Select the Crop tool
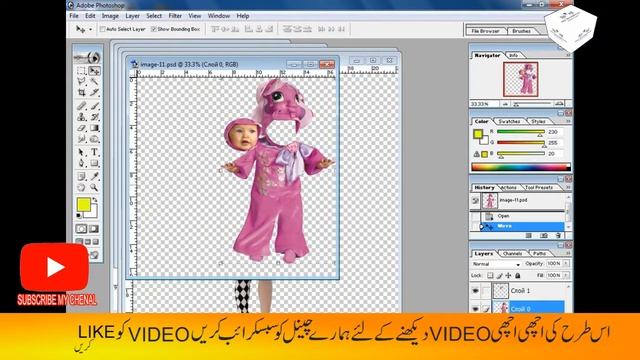 (82, 92)
